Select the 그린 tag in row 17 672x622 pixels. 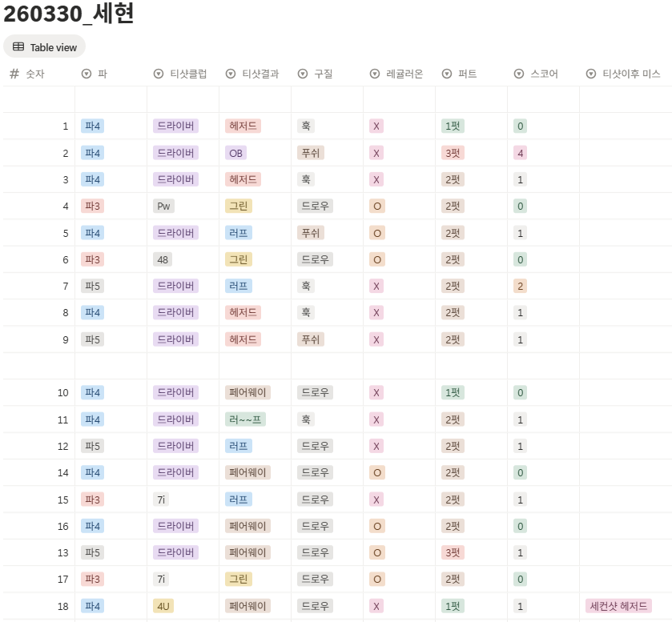[239, 579]
